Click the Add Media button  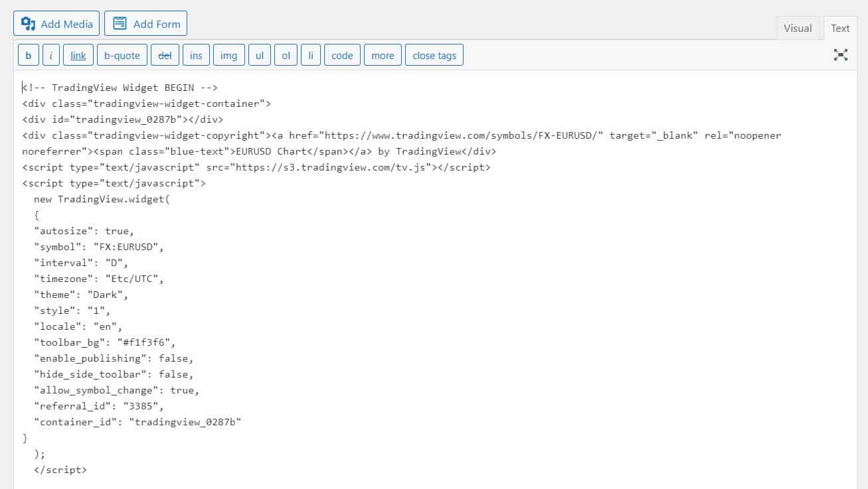(56, 24)
